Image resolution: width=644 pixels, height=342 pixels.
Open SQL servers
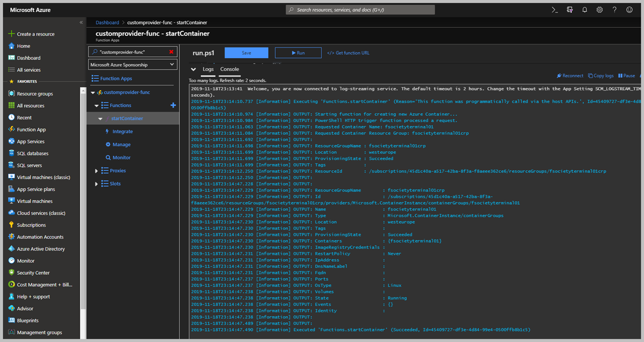click(x=25, y=165)
